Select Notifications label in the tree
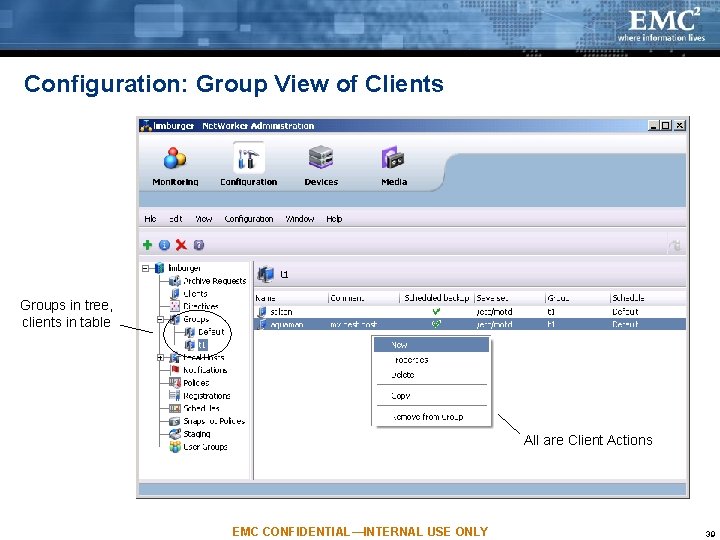Image resolution: width=720 pixels, height=540 pixels. coord(205,370)
